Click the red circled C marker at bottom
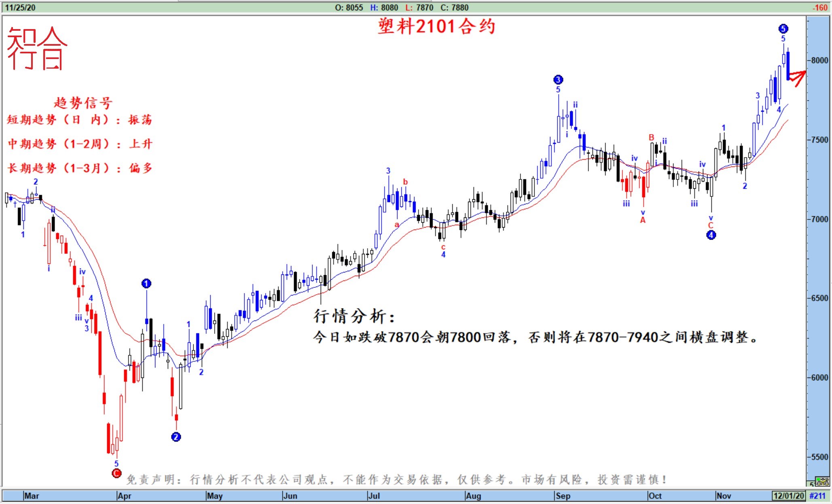 pyautogui.click(x=116, y=473)
